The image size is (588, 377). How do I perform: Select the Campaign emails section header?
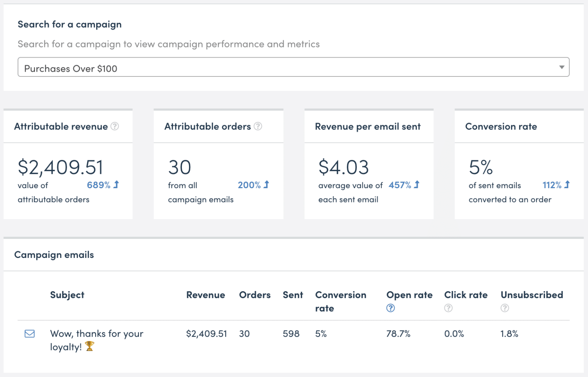pos(54,255)
